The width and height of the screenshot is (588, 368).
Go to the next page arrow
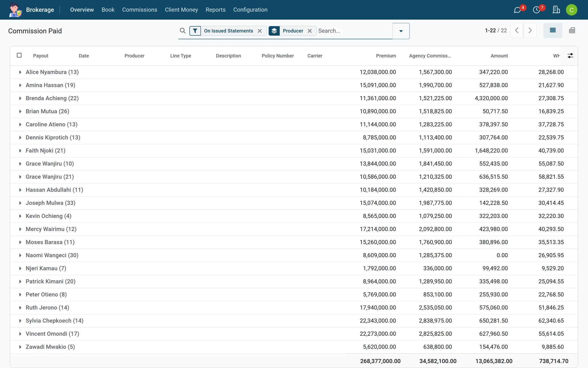coord(530,30)
